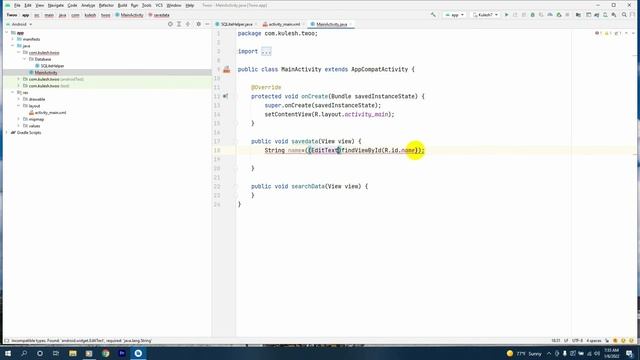Click the Run app play button
The image size is (640, 360).
click(507, 15)
